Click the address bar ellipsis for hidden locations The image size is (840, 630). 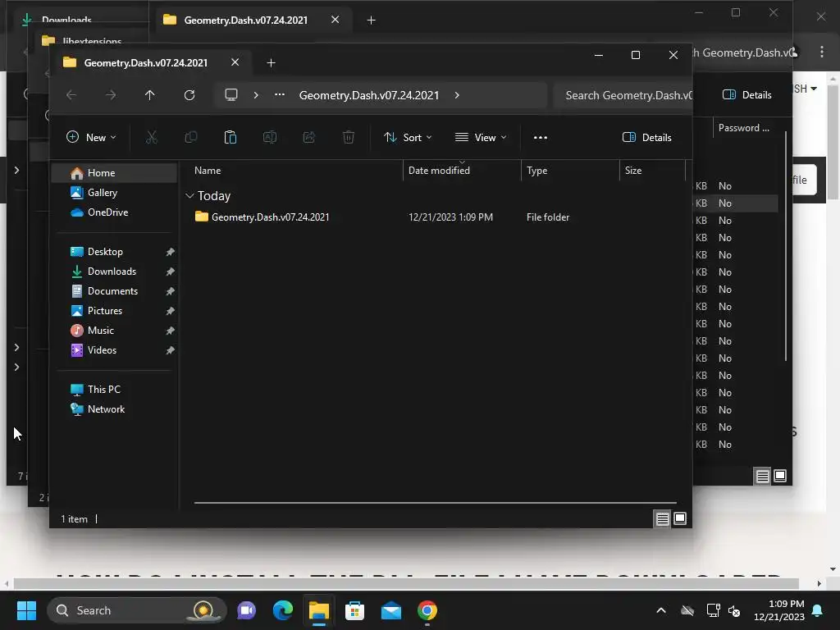(280, 95)
